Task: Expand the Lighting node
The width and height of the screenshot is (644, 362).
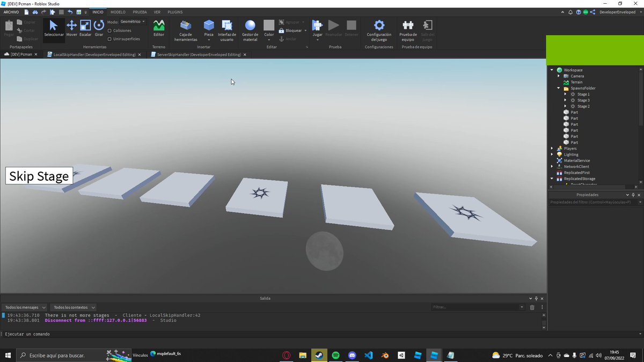Action: pyautogui.click(x=552, y=154)
